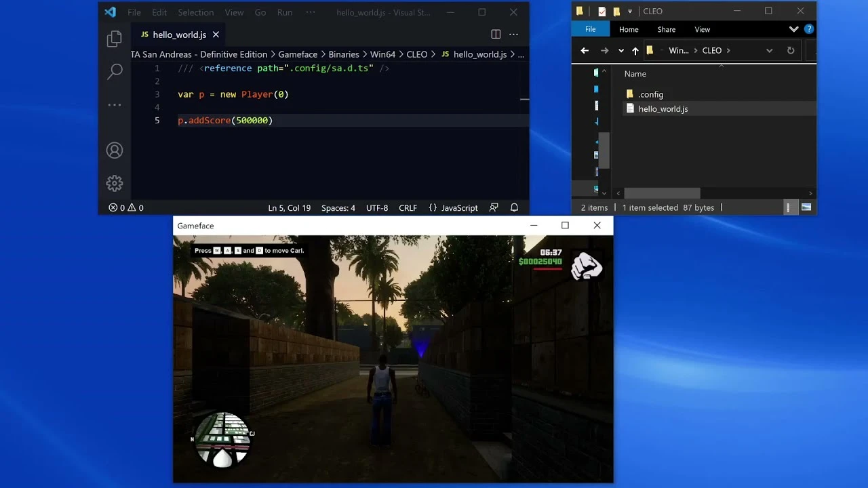The width and height of the screenshot is (868, 488).
Task: Click the VS Code logo icon
Action: (111, 12)
